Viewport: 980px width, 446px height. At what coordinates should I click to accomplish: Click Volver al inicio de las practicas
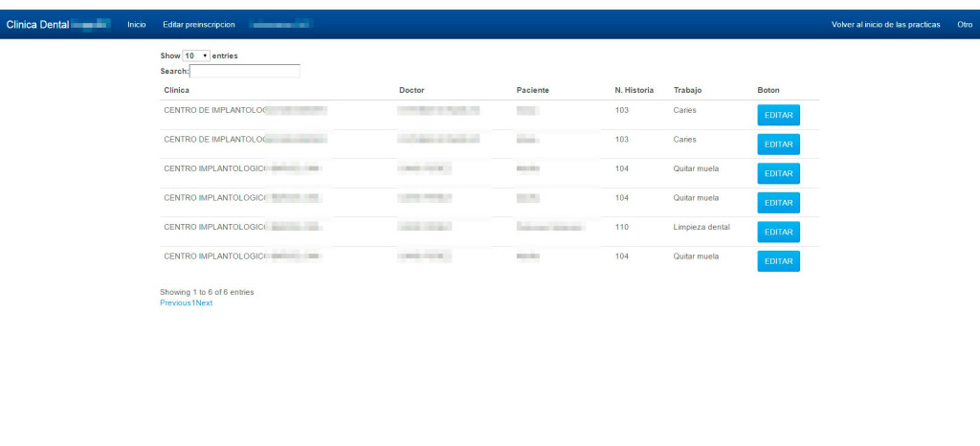(885, 25)
